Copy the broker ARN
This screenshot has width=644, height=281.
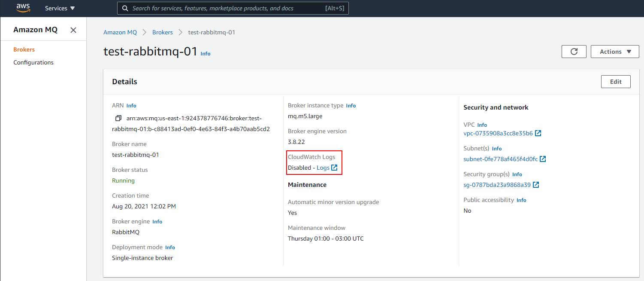pos(118,118)
